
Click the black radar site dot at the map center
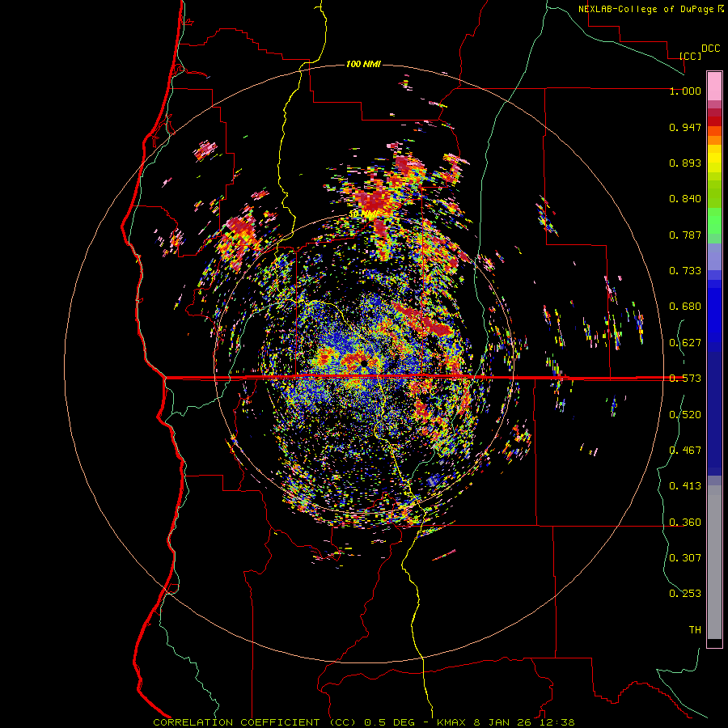[x=363, y=362]
